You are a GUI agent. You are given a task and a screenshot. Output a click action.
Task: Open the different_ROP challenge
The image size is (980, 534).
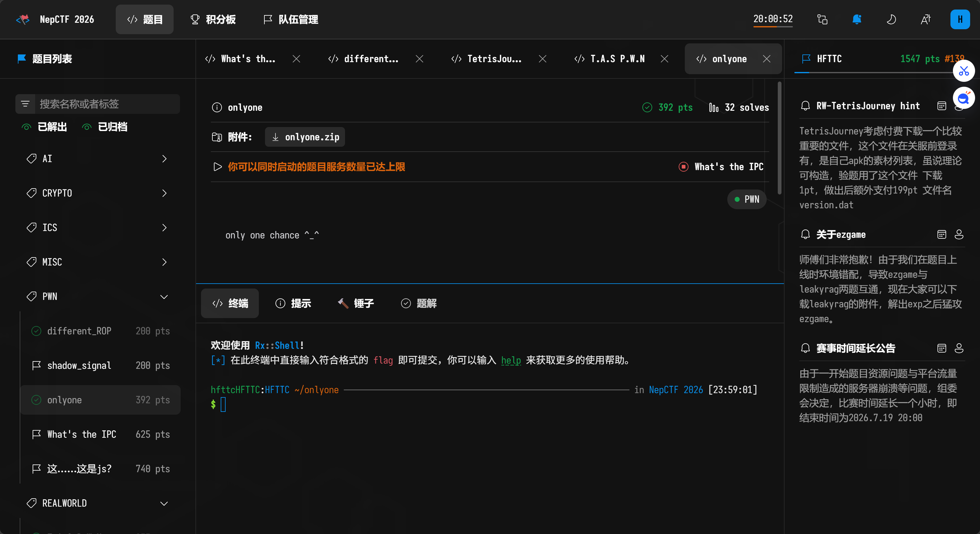tap(100, 331)
